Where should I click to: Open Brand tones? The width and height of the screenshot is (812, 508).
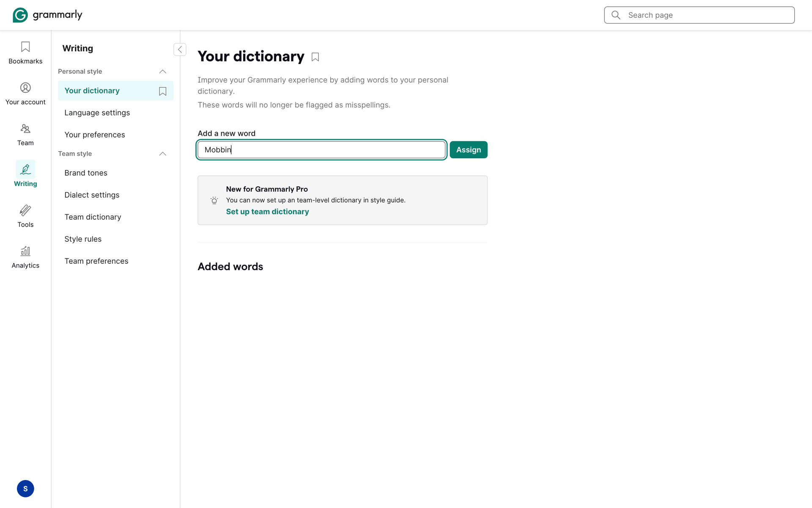86,173
